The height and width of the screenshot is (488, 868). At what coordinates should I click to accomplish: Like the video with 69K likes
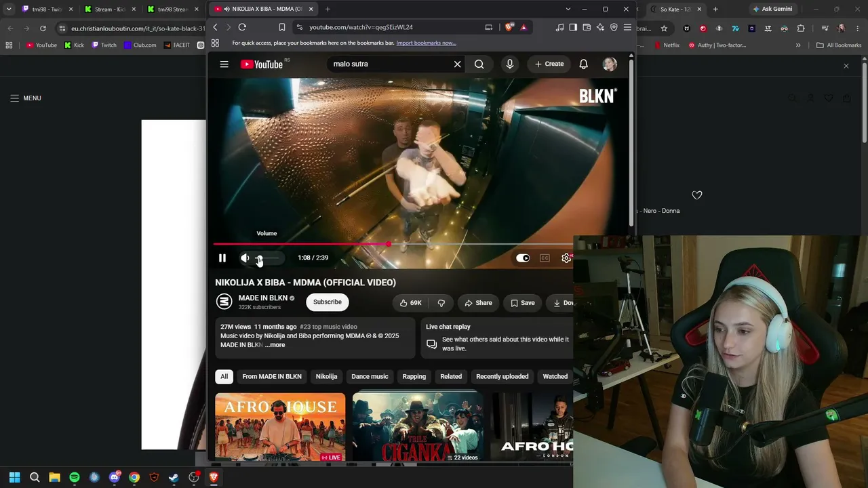click(410, 303)
